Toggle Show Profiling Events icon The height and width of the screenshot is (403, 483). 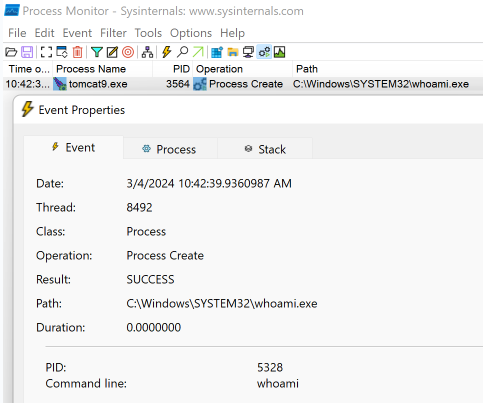click(279, 52)
